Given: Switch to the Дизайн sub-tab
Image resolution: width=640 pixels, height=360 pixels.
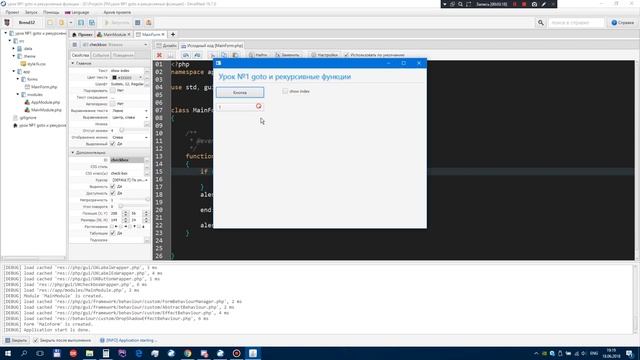Looking at the screenshot, I should pos(167,45).
